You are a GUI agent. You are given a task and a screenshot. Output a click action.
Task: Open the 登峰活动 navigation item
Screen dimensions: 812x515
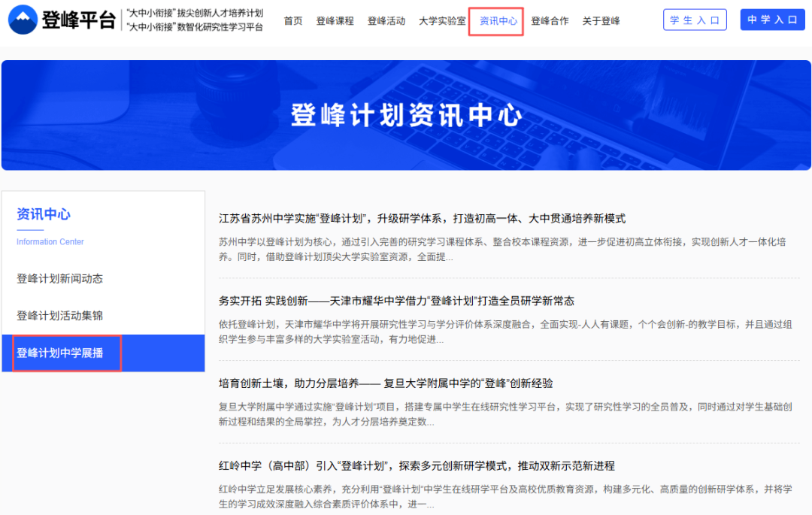point(386,21)
